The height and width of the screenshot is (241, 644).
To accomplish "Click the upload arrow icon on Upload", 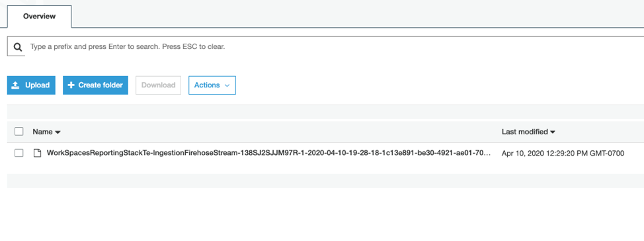I will click(16, 85).
